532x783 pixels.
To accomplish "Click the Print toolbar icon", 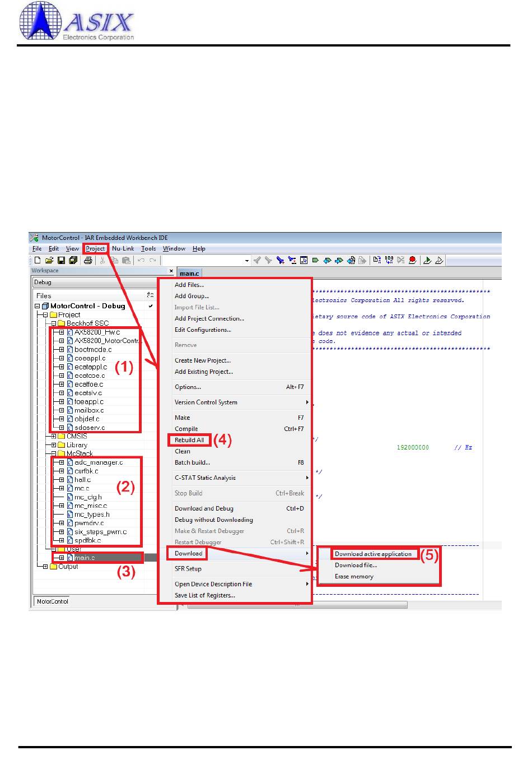I will [x=88, y=260].
